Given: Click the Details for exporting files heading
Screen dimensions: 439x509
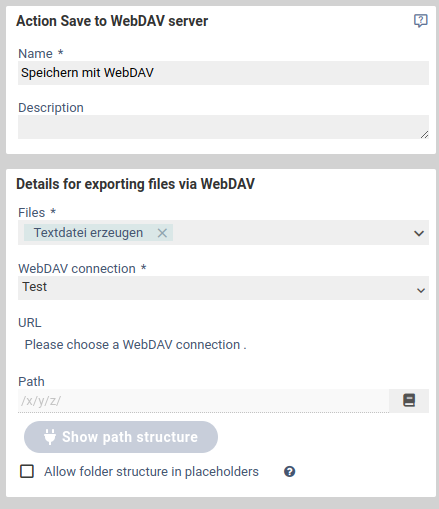Looking at the screenshot, I should coord(135,184).
